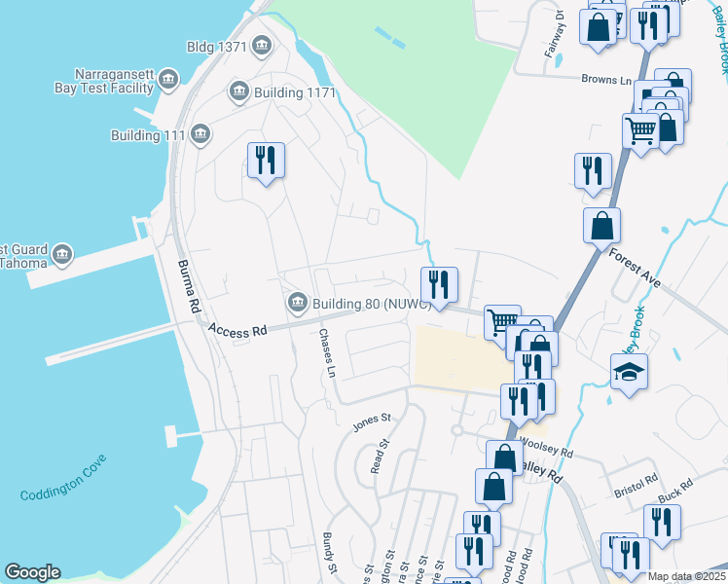Click shopping bag marker on Forest Ave
This screenshot has height=584, width=728.
pyautogui.click(x=601, y=230)
